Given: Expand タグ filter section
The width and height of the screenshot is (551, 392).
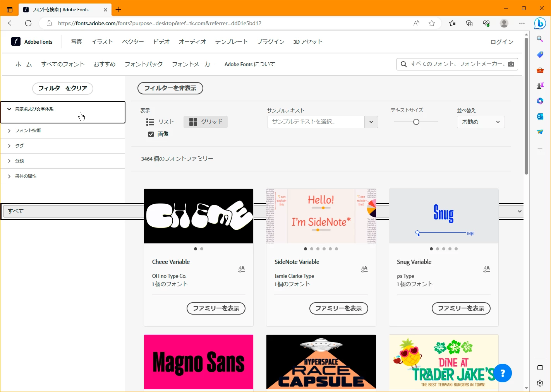Looking at the screenshot, I should tap(63, 146).
